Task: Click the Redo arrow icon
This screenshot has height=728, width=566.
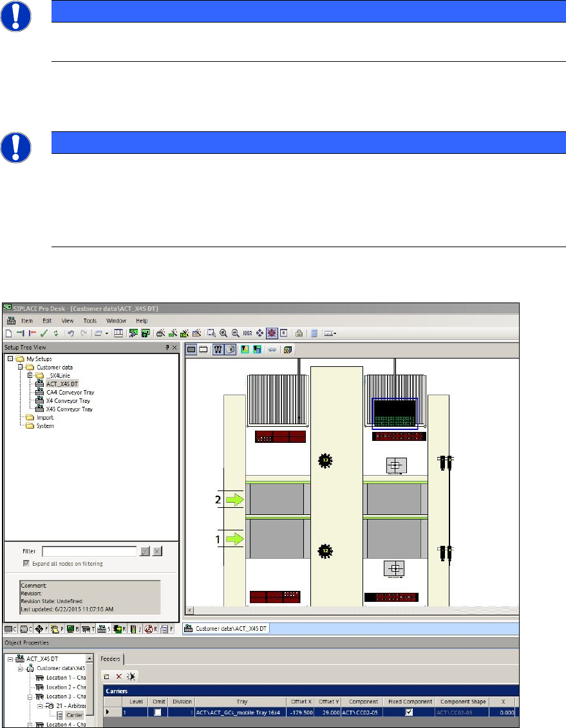Action: coord(84,333)
